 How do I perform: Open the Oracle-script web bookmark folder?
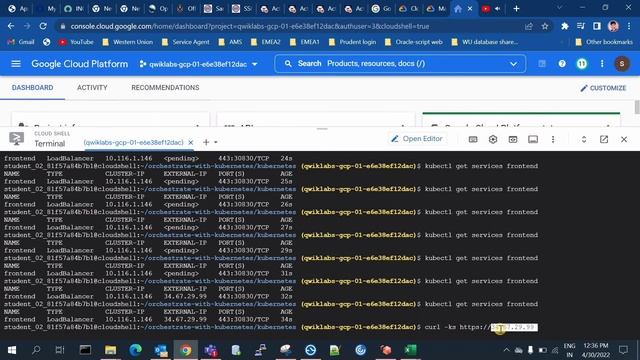(413, 42)
